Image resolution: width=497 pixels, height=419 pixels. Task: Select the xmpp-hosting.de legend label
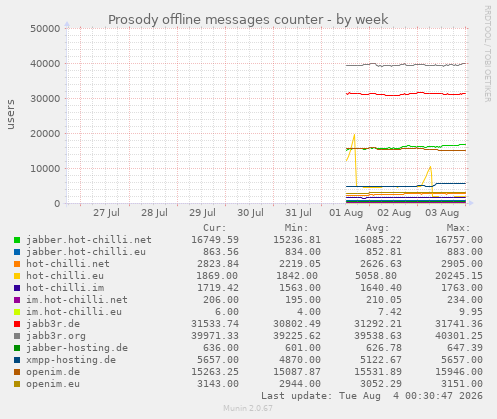(x=71, y=360)
